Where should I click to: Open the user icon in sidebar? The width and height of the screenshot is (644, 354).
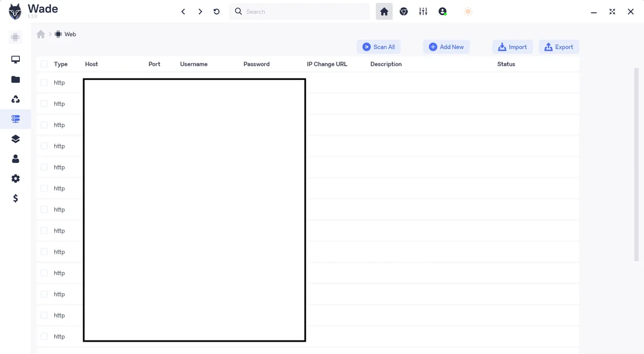(16, 159)
